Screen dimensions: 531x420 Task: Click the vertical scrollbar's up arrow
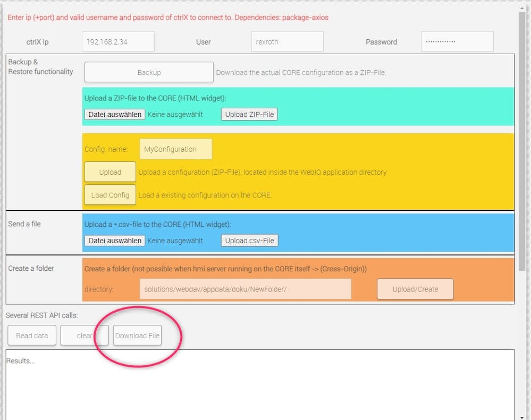(x=522, y=7)
